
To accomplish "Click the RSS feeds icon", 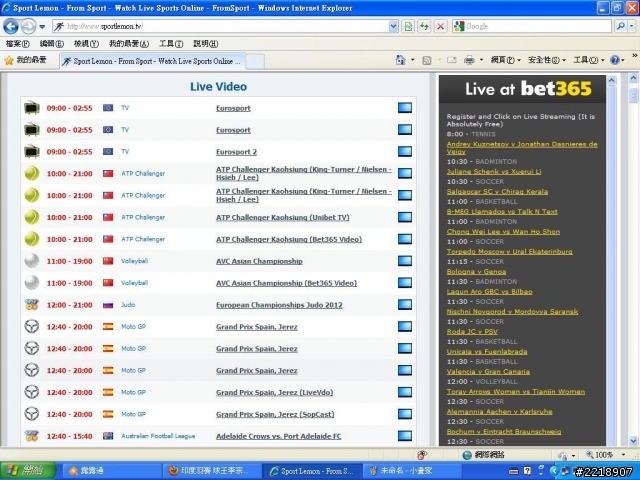I will pos(427,60).
